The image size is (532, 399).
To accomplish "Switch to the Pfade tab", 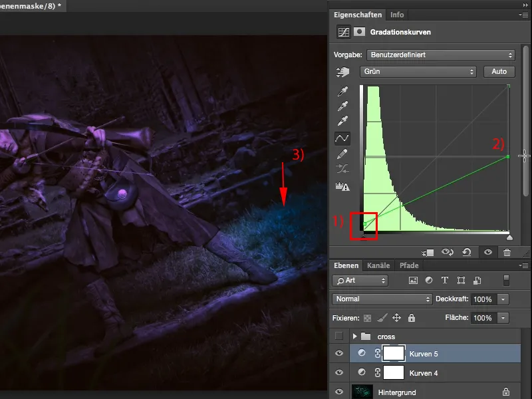I will point(409,265).
